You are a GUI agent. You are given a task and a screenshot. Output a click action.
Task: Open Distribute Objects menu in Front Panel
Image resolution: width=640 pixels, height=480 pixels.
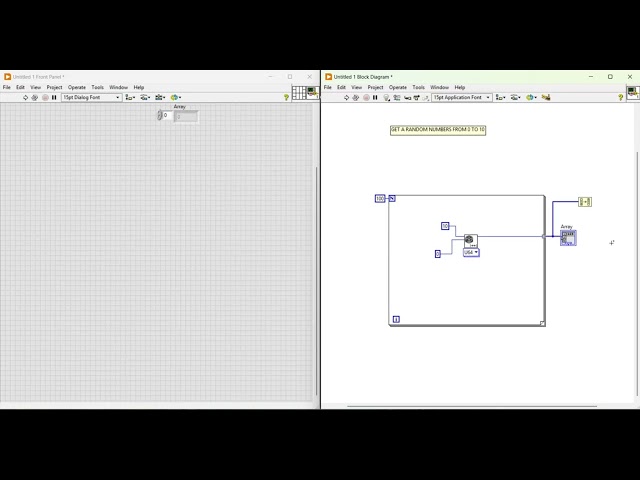[x=145, y=98]
